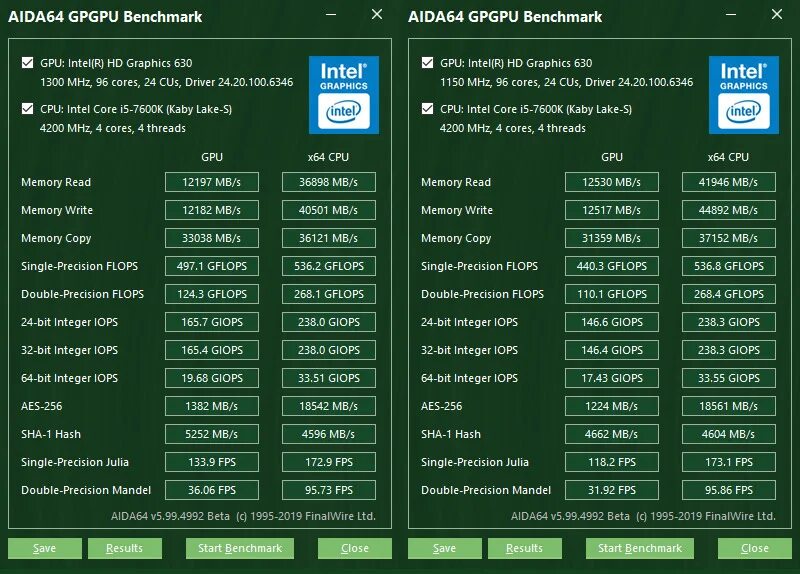
Task: Click Close button in the left window
Action: point(355,548)
